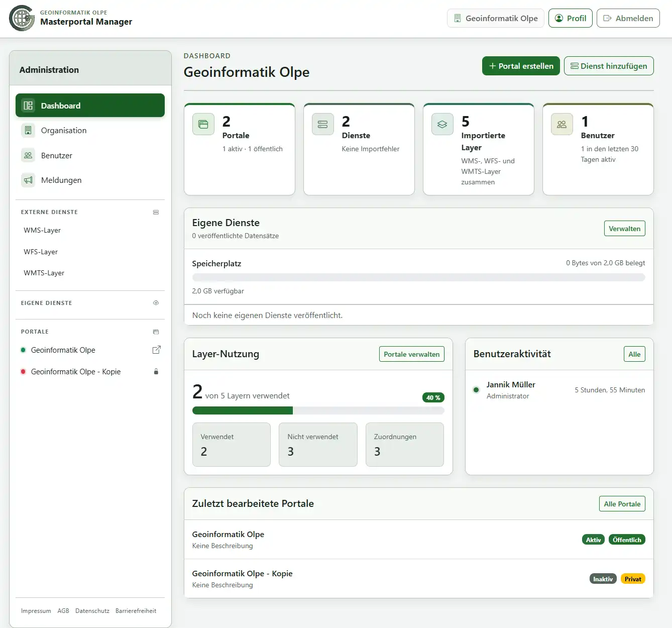
Task: Click the lock icon for Geoinformatik Olpe - Kopie
Action: (x=156, y=372)
